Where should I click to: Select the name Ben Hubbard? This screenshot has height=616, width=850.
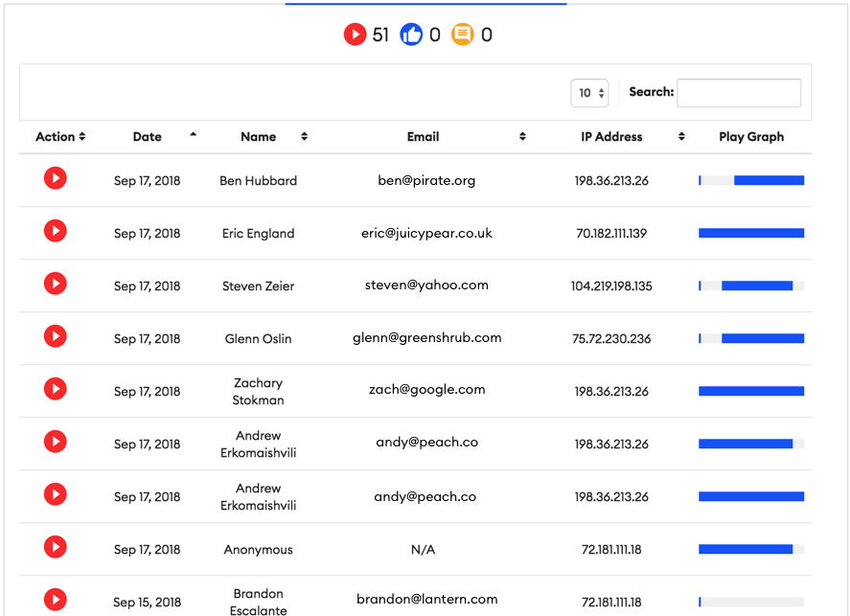click(258, 181)
